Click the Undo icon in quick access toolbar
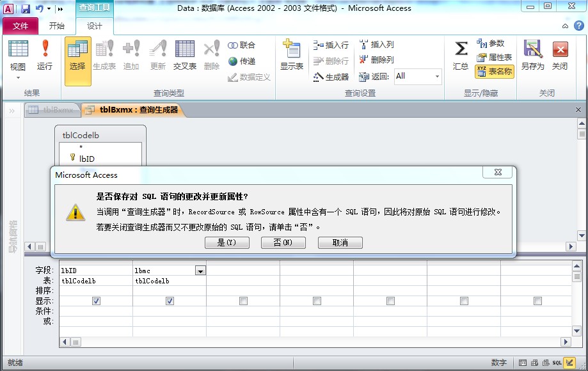588x371 pixels. tap(40, 8)
